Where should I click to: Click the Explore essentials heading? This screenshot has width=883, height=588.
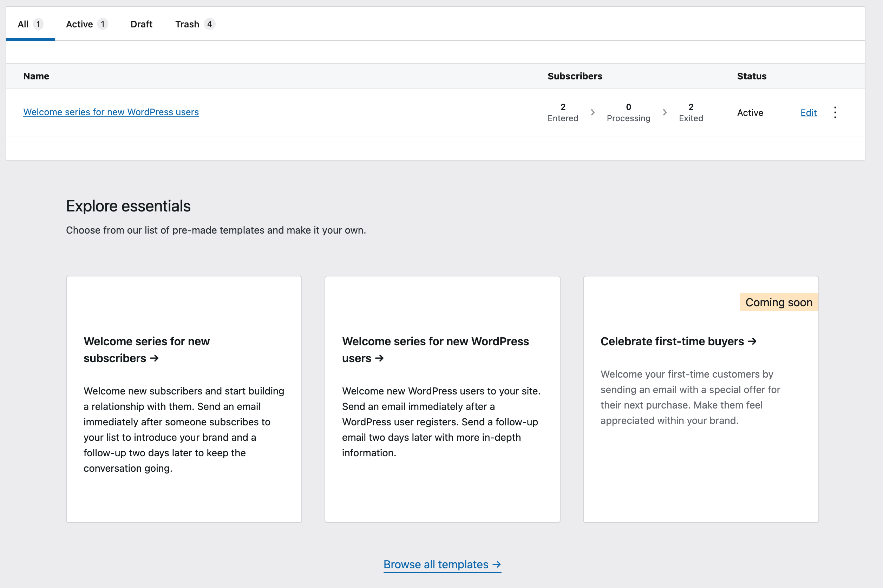click(x=128, y=206)
